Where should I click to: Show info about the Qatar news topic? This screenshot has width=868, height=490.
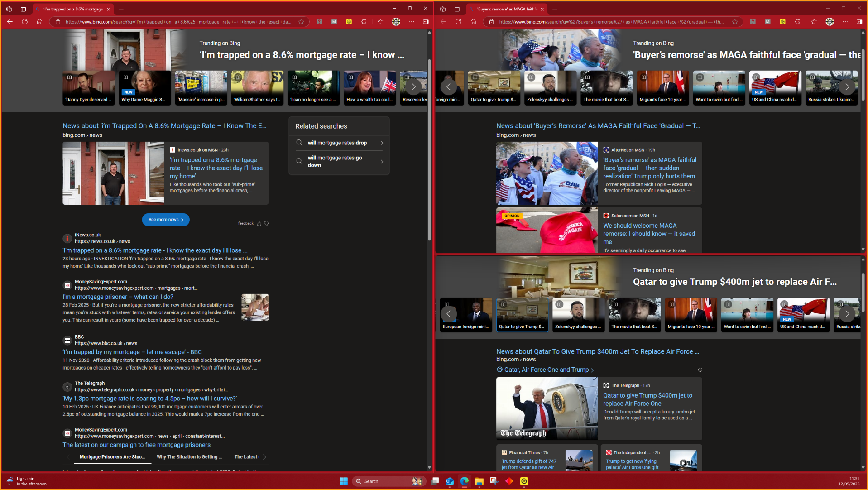(700, 370)
